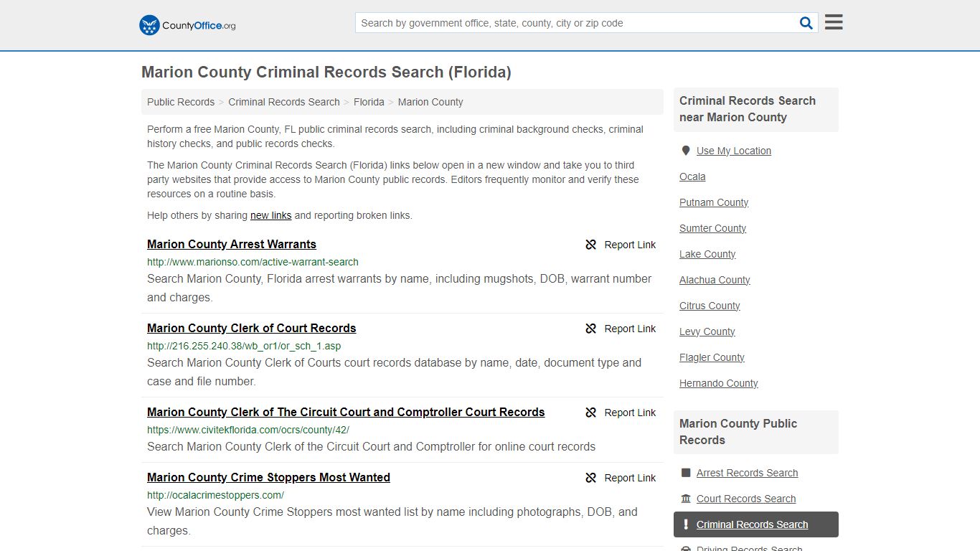Report the Clerk of Court Records link text
This screenshot has height=551, width=980.
630,329
